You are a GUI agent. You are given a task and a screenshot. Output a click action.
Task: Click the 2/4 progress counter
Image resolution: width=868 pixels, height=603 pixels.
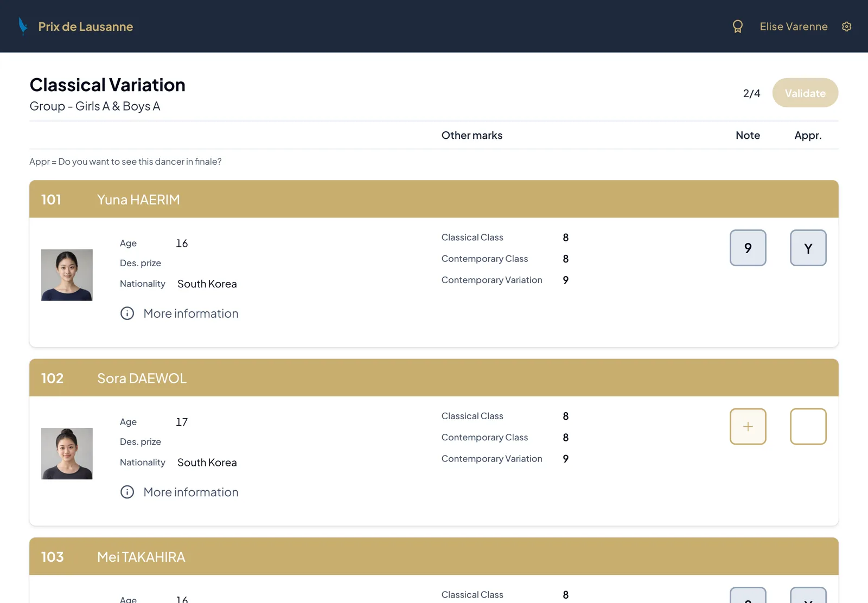751,93
